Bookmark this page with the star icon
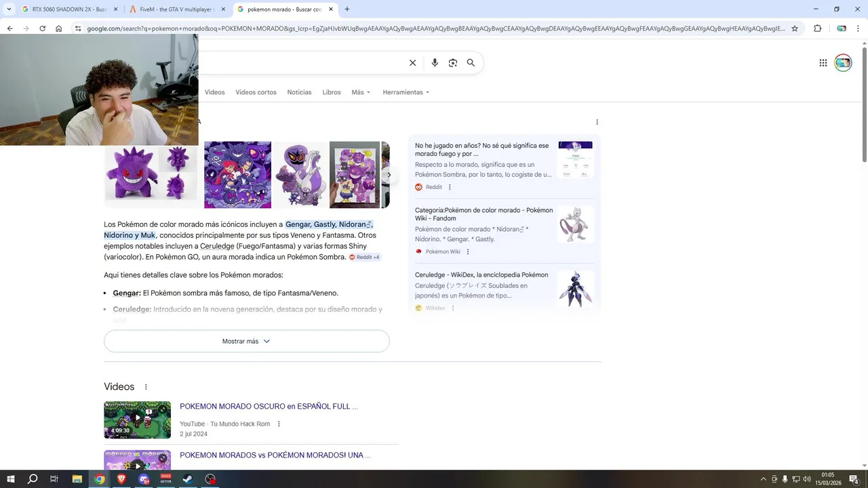This screenshot has width=868, height=488. coord(795,28)
